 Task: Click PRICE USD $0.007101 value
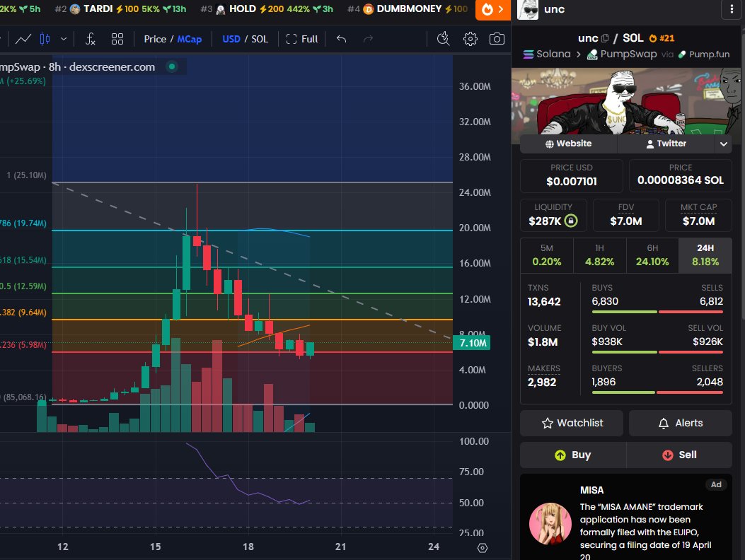pyautogui.click(x=572, y=182)
